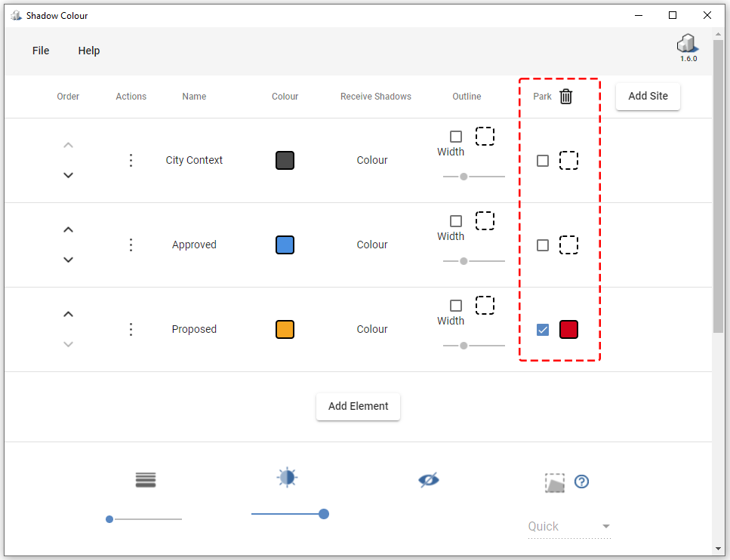Disable the Park checkbox for Proposed
The width and height of the screenshot is (730, 560).
(x=542, y=329)
